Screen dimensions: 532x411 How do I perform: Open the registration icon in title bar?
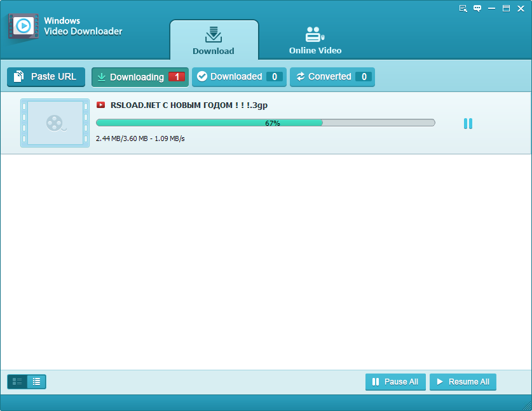point(463,8)
